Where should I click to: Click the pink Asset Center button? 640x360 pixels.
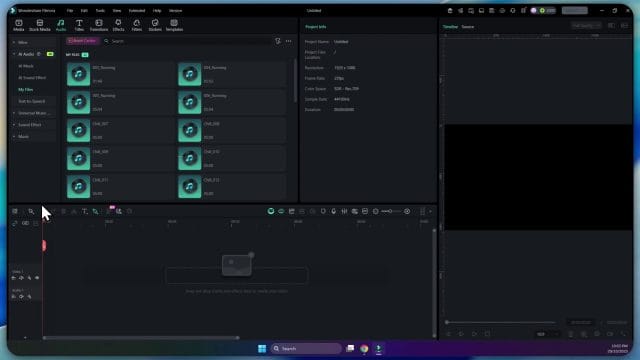point(82,41)
